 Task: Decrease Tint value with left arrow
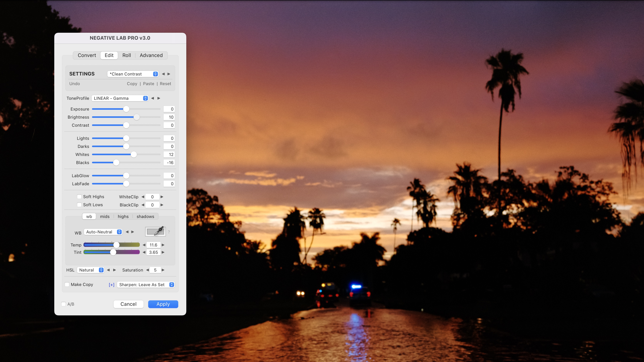point(144,252)
